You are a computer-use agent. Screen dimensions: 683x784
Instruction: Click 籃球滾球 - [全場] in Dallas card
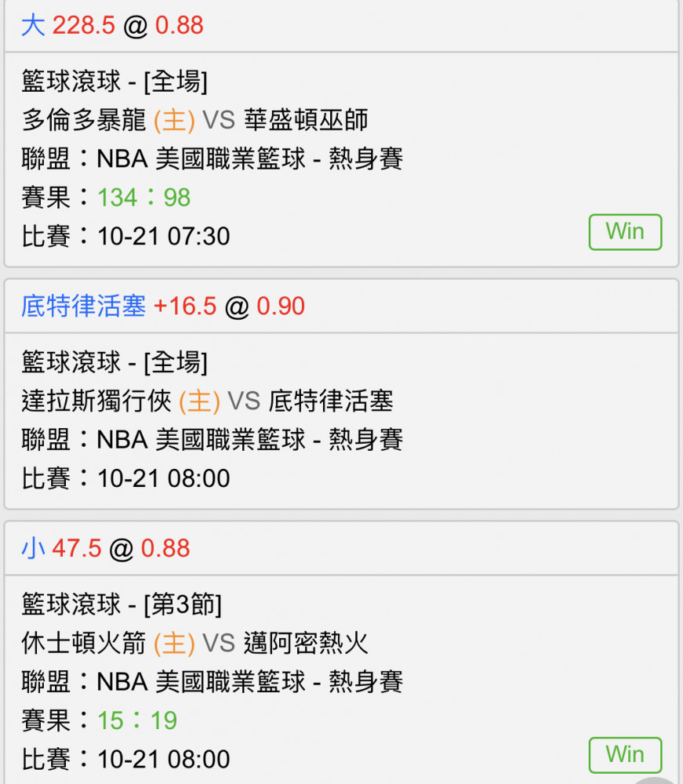114,362
